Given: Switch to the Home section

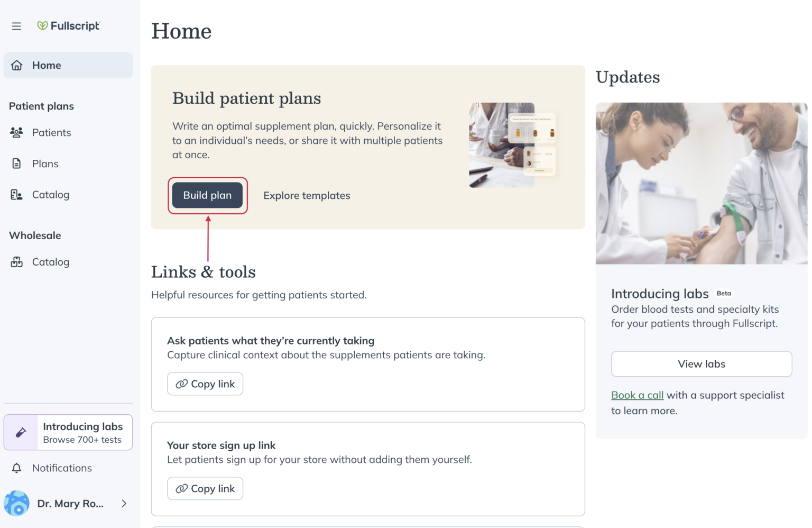Looking at the screenshot, I should pos(47,65).
